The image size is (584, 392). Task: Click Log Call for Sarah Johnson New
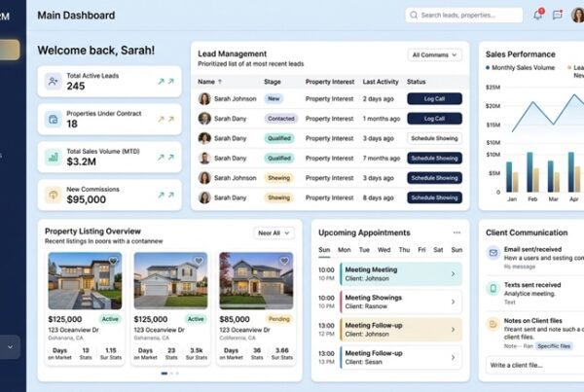pyautogui.click(x=434, y=98)
